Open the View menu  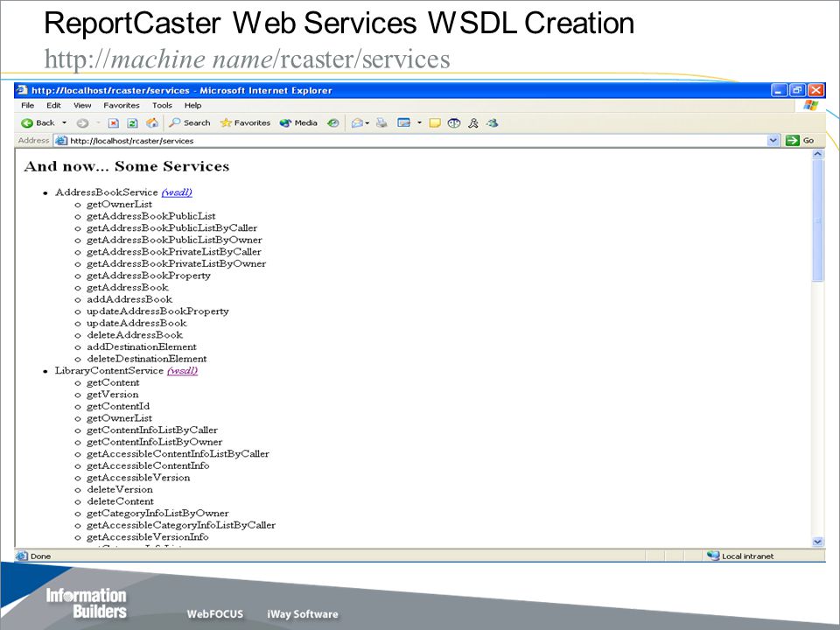(82, 106)
